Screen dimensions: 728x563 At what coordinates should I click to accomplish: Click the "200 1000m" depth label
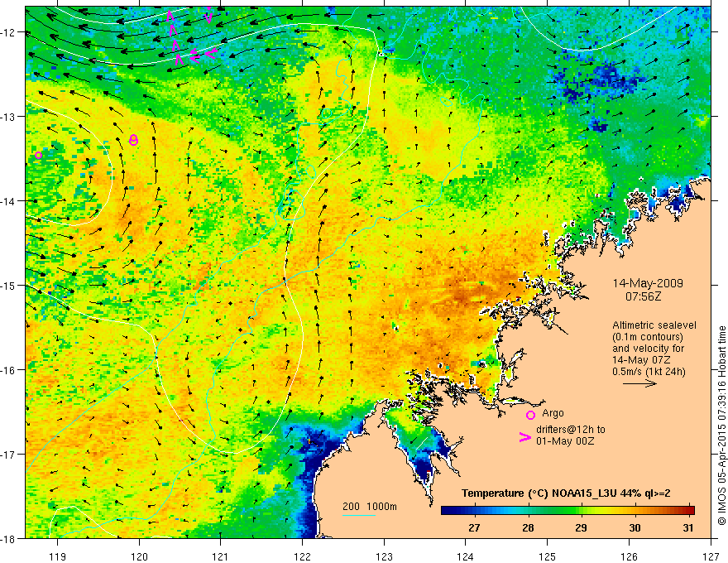point(370,507)
